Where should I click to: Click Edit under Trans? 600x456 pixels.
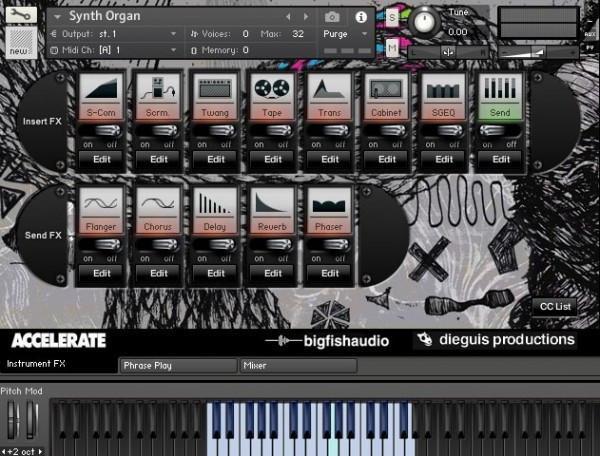pos(329,160)
